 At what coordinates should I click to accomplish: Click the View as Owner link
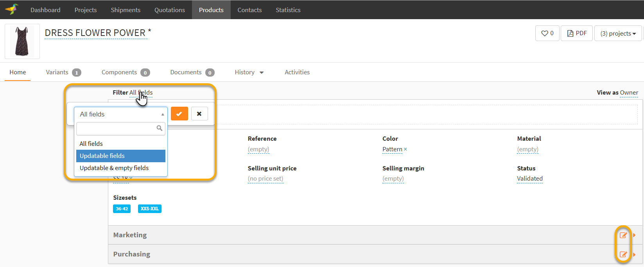tap(629, 93)
